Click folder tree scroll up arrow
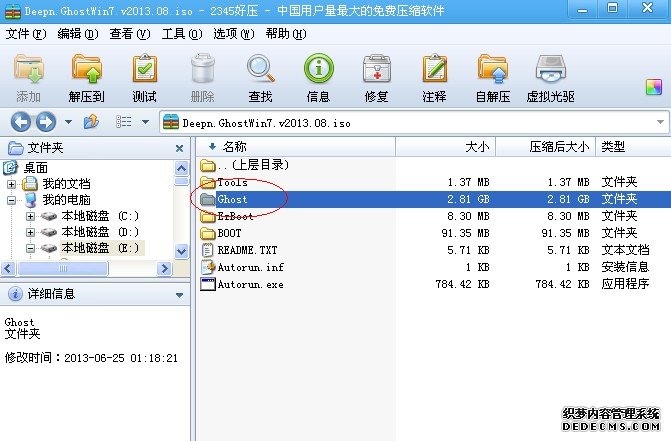 pos(181,168)
